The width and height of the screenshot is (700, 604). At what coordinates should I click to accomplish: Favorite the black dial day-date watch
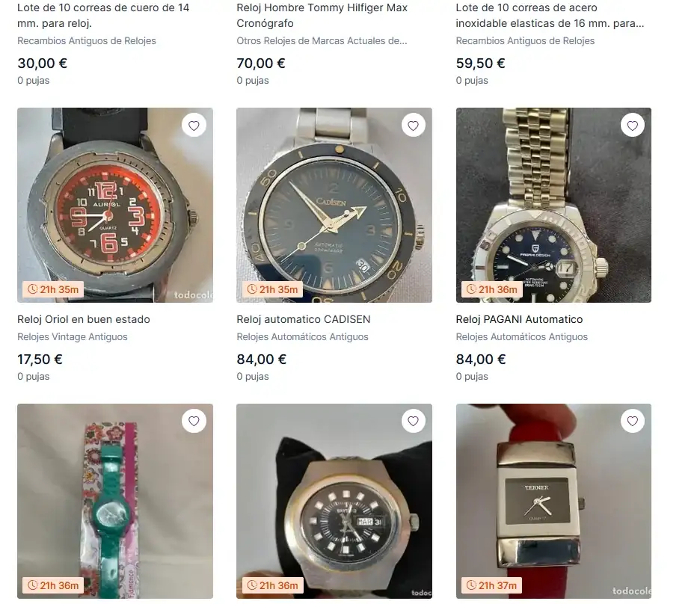click(413, 422)
